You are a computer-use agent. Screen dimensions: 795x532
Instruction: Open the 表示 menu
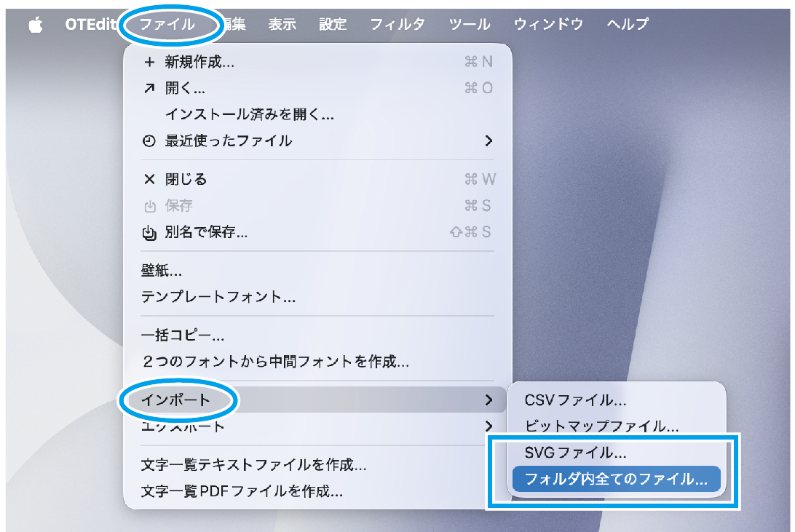point(282,24)
